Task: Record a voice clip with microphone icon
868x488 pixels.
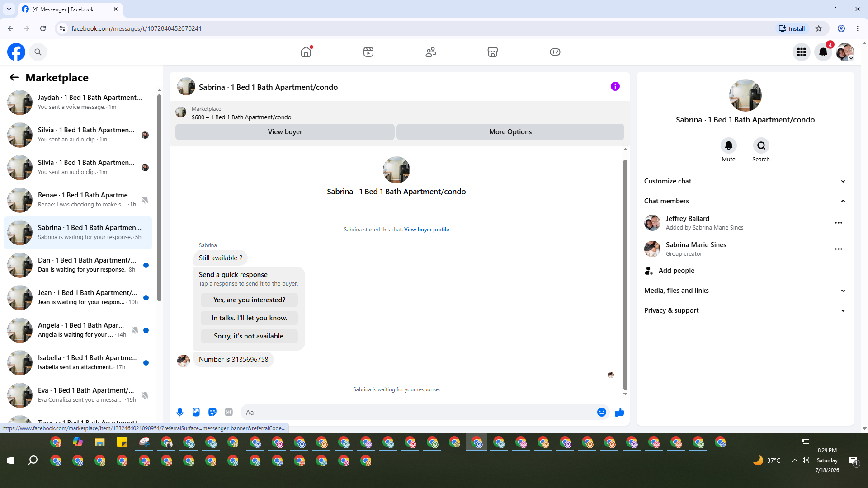Action: click(180, 412)
